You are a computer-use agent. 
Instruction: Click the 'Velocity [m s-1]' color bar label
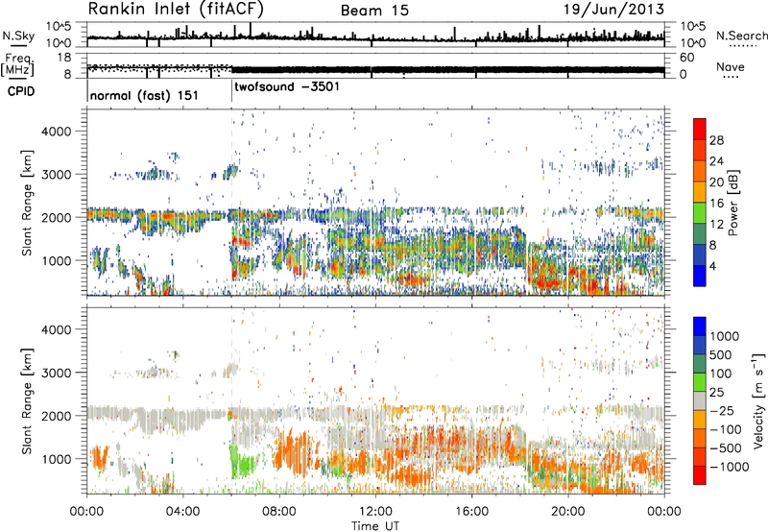[758, 400]
